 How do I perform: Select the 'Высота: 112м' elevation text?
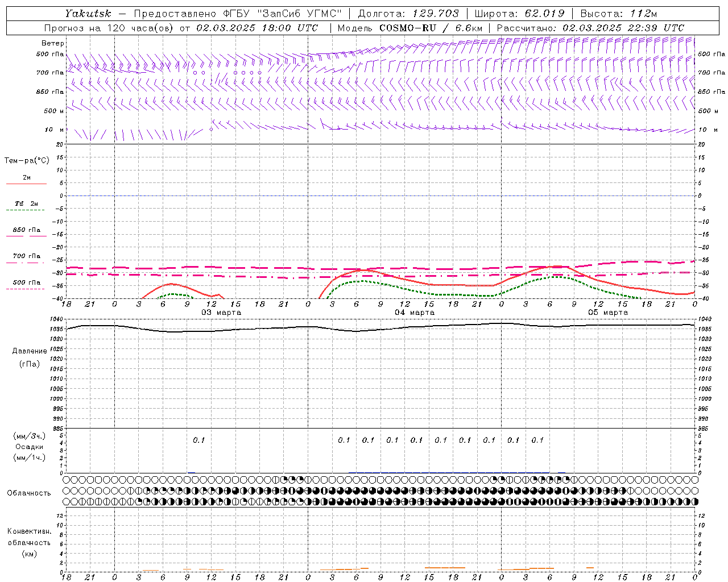click(x=619, y=14)
